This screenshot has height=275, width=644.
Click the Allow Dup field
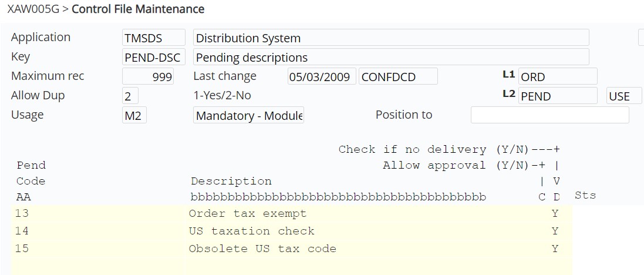(130, 96)
